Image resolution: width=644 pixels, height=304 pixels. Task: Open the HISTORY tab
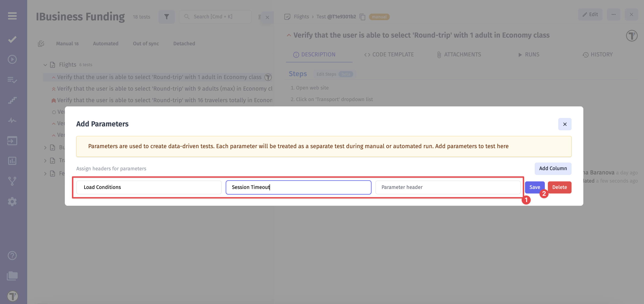click(598, 55)
